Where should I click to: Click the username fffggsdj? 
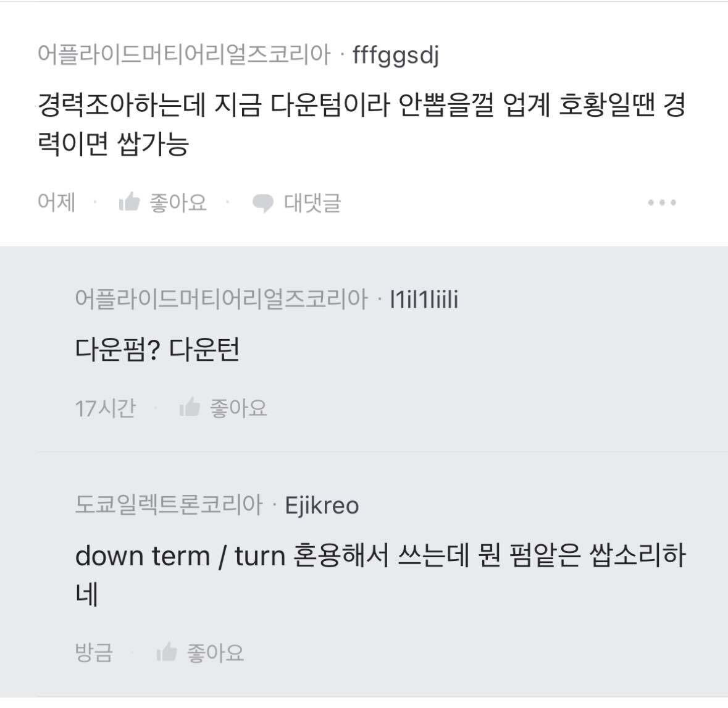pyautogui.click(x=396, y=55)
